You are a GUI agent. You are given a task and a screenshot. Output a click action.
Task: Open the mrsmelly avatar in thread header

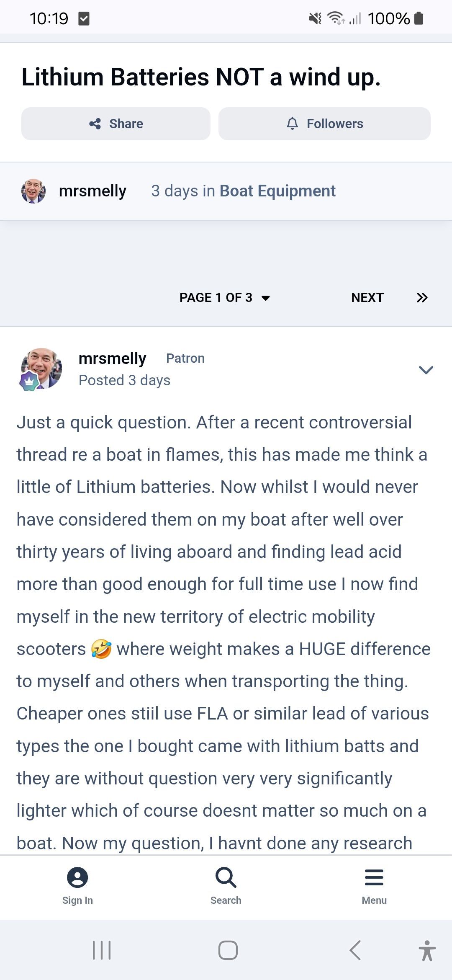[x=33, y=191]
